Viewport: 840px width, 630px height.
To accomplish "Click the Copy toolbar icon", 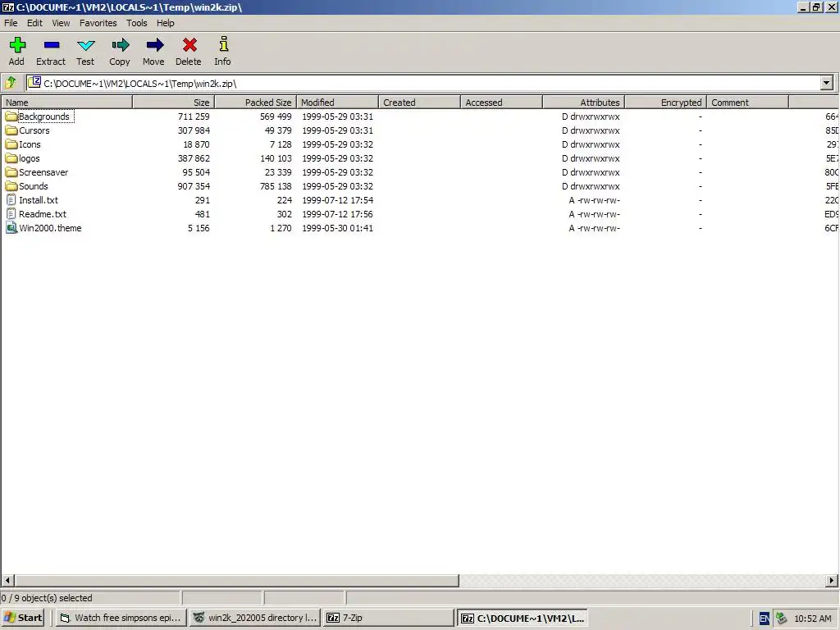I will [120, 45].
